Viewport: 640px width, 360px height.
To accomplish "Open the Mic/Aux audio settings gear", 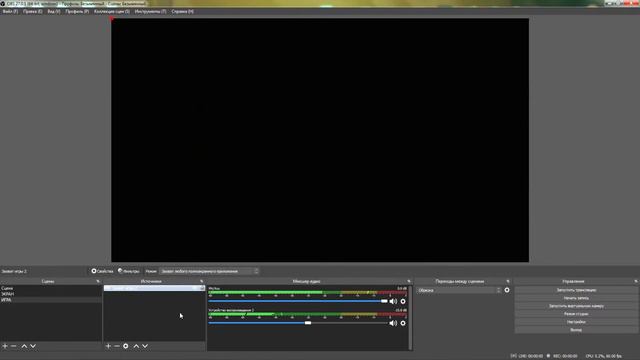I will click(403, 301).
